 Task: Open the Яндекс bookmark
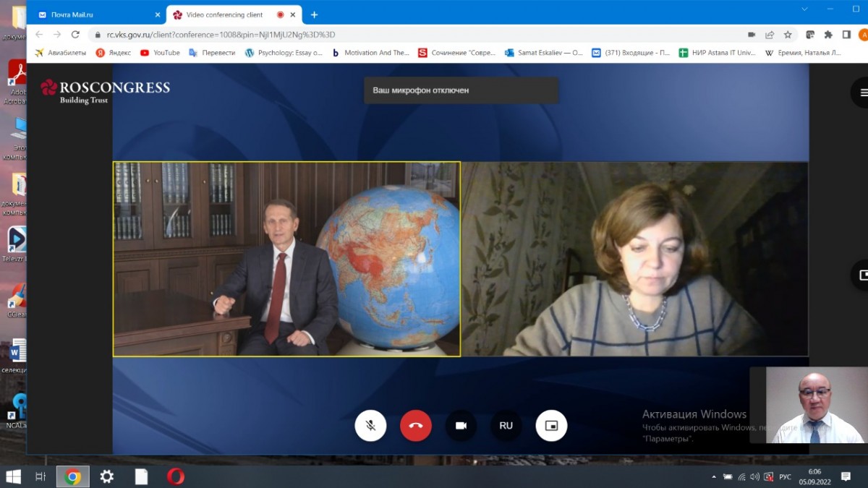click(114, 53)
